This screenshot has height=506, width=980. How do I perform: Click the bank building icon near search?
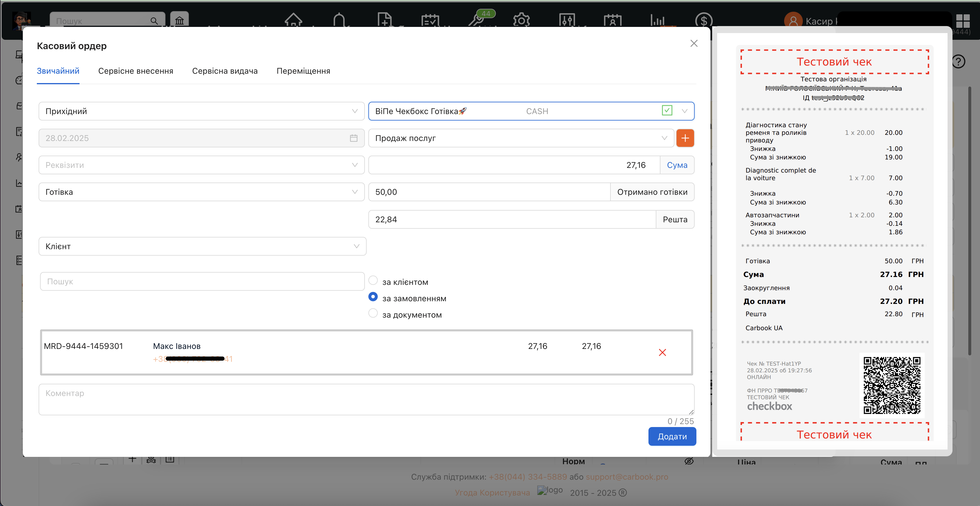pos(180,20)
